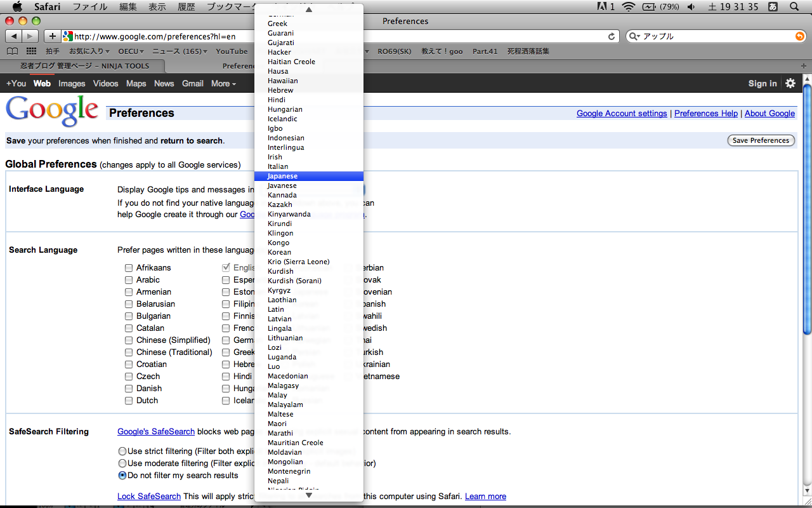Click the Japanese input source icon
The width and height of the screenshot is (812, 508).
773,7
